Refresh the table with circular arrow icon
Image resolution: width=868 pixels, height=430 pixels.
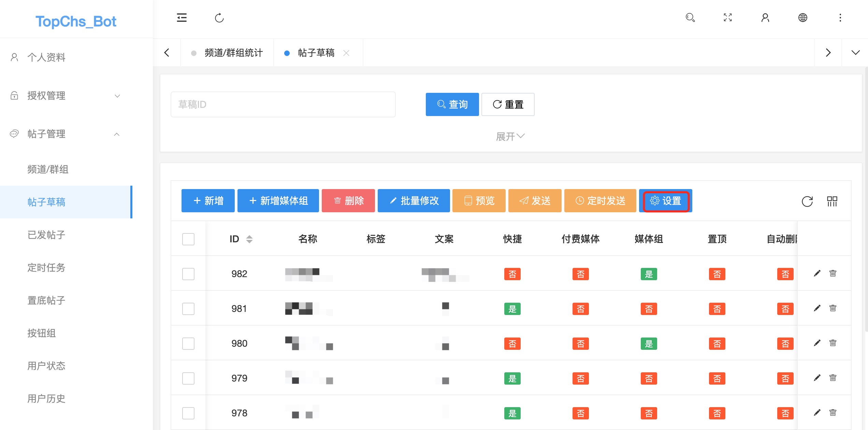click(807, 201)
